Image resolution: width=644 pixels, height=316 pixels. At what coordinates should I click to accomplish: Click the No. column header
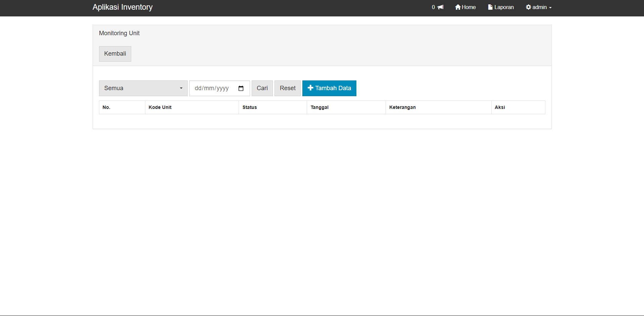click(x=106, y=107)
